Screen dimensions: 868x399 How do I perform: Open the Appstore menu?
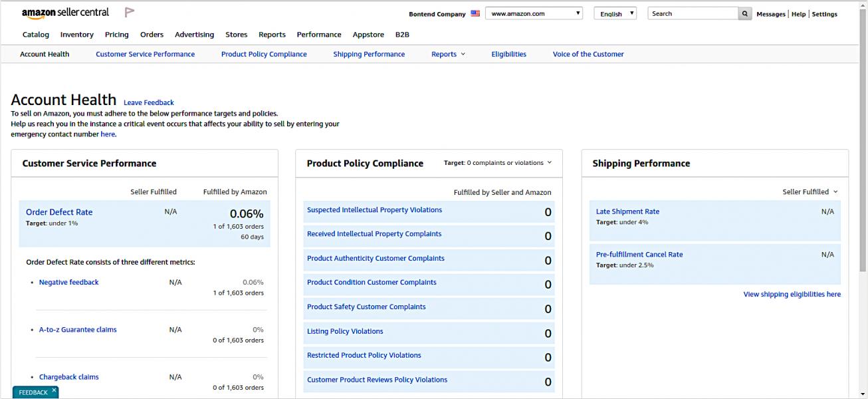(368, 35)
